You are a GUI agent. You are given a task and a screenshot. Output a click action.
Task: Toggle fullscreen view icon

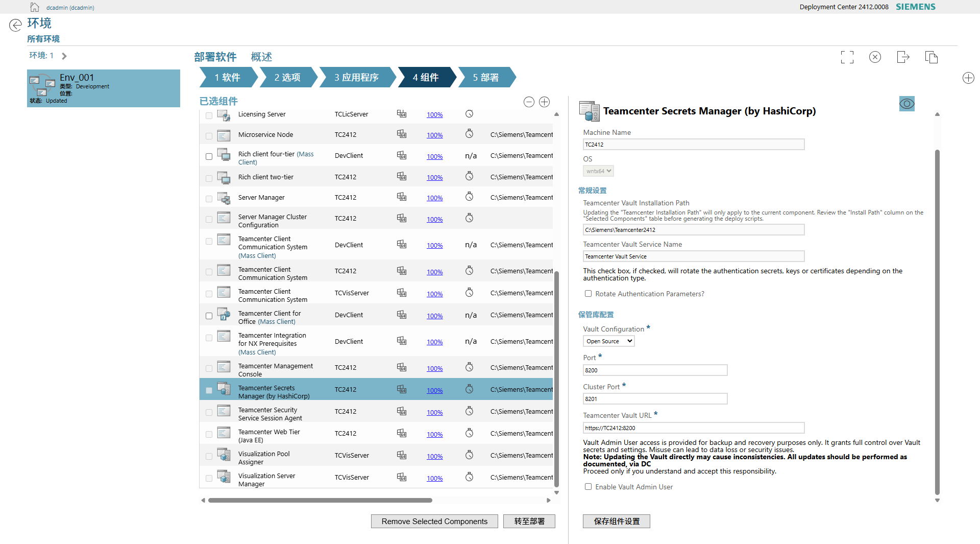pyautogui.click(x=847, y=57)
